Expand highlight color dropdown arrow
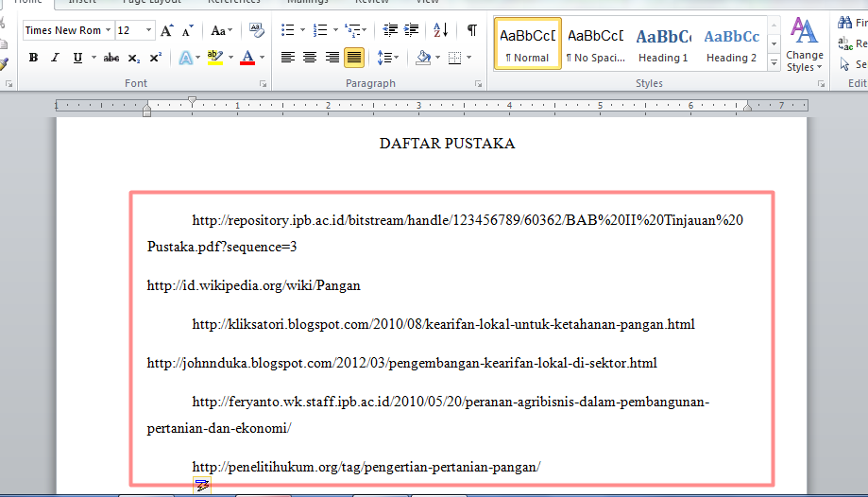The height and width of the screenshot is (497, 868). click(230, 58)
